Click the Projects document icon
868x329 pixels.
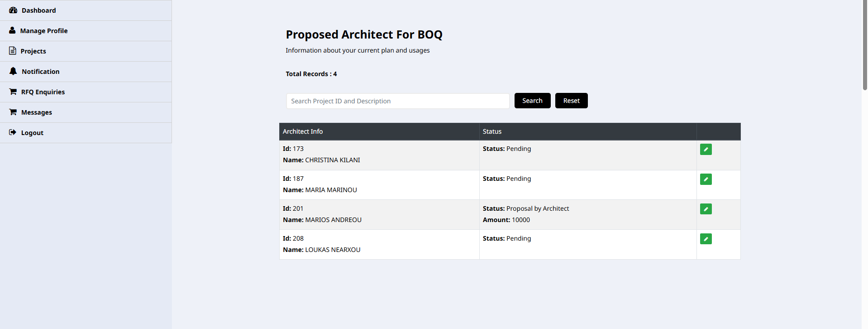click(x=13, y=51)
